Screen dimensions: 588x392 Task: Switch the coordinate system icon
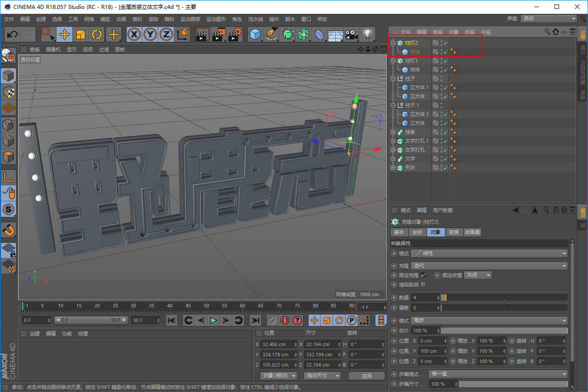click(x=183, y=34)
